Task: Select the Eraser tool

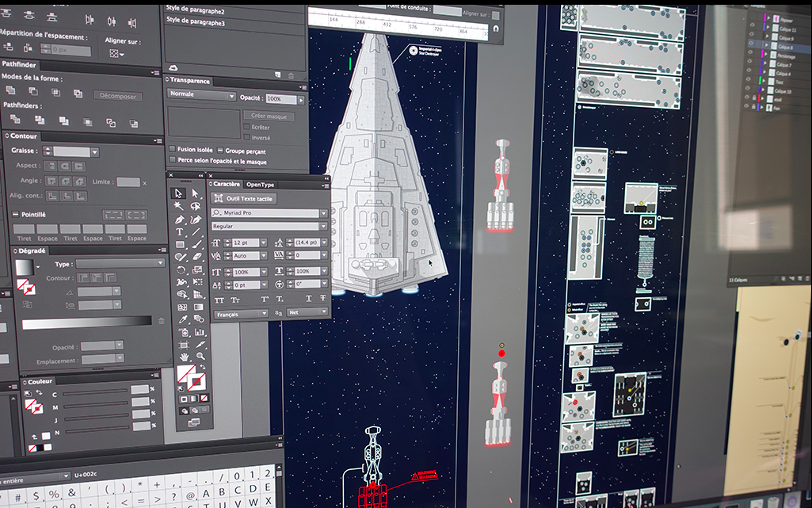Action: (196, 257)
